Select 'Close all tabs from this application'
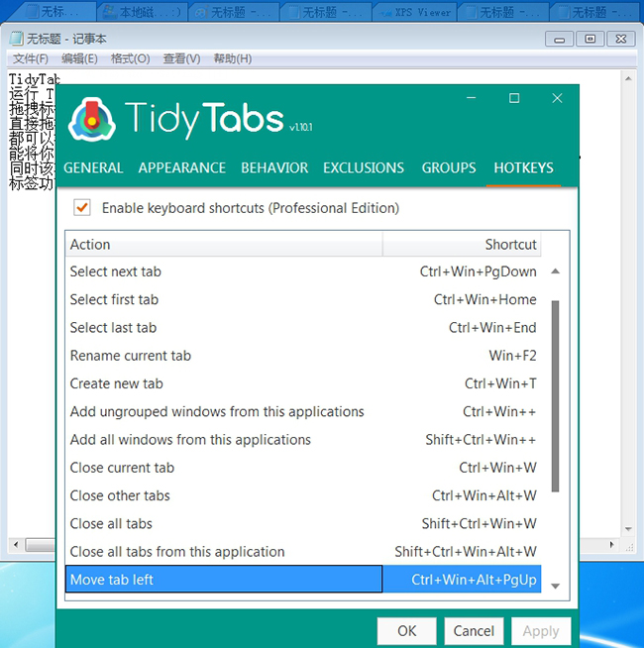 pos(303,552)
